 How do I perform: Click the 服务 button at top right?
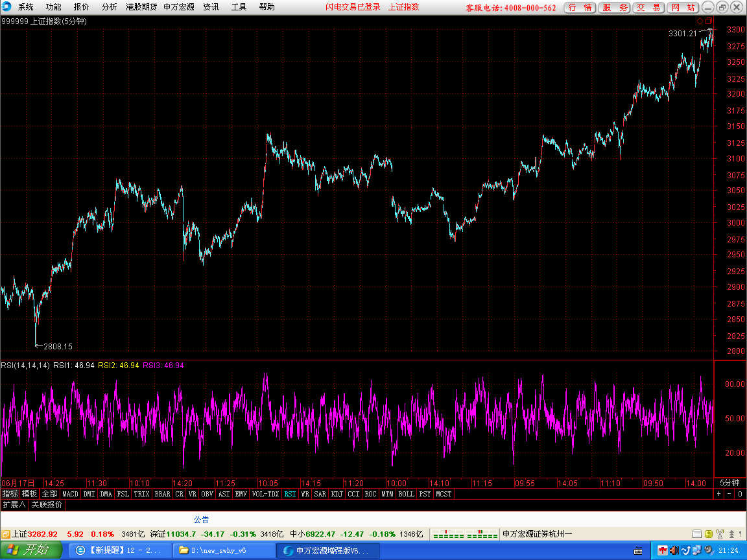[x=614, y=8]
